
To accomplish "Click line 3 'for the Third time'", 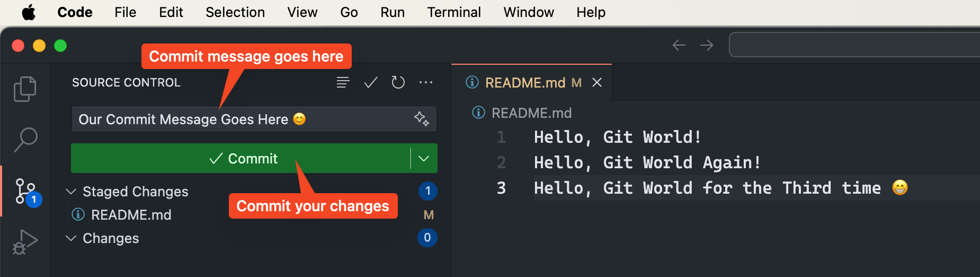I will coord(791,188).
